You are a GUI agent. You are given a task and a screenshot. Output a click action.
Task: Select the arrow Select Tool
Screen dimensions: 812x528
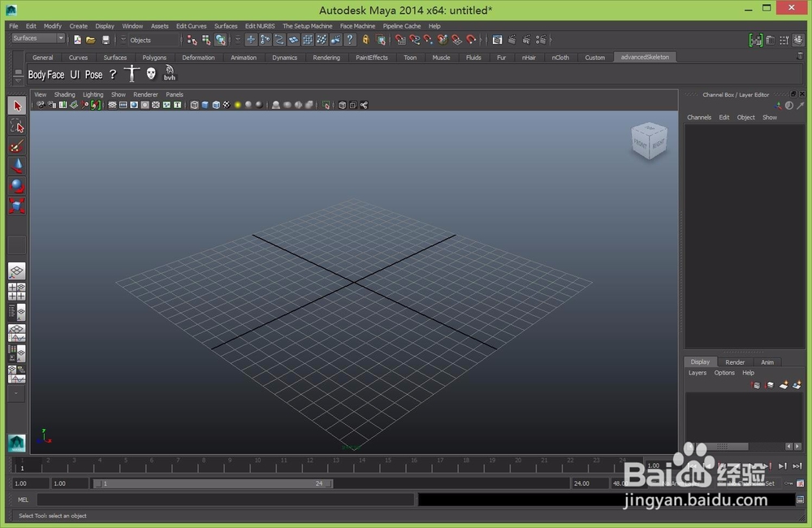16,106
